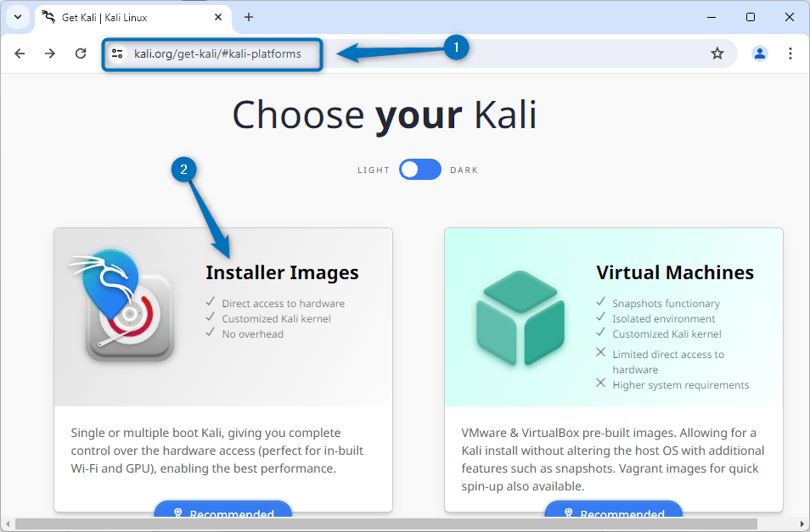Open the browser profile avatar
Screen dimensions: 810x532
759,53
